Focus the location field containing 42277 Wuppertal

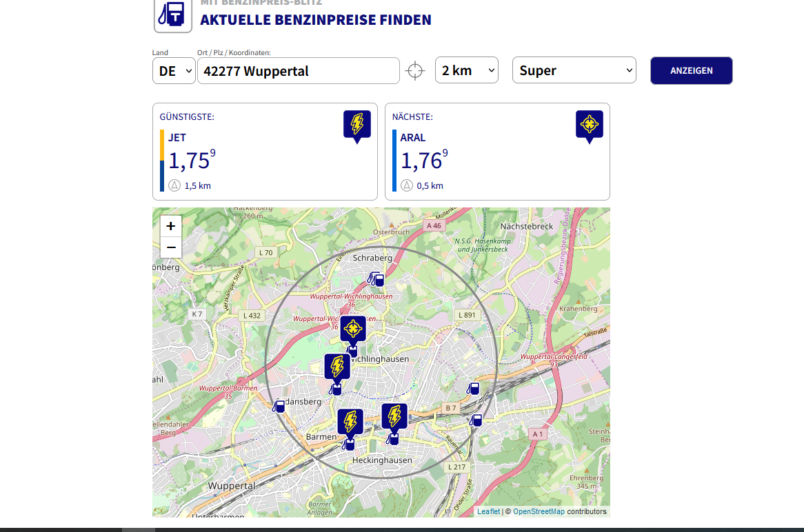pos(299,71)
